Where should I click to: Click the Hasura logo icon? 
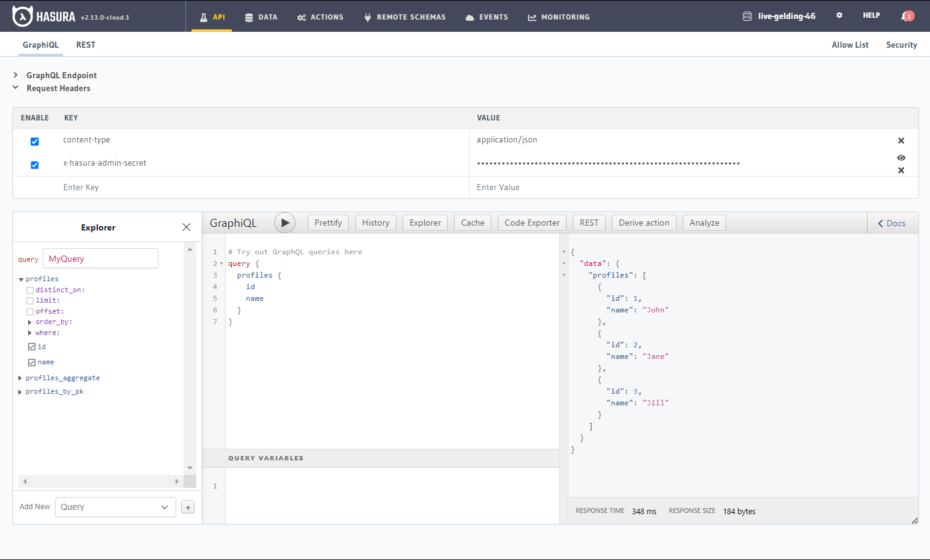(x=23, y=15)
